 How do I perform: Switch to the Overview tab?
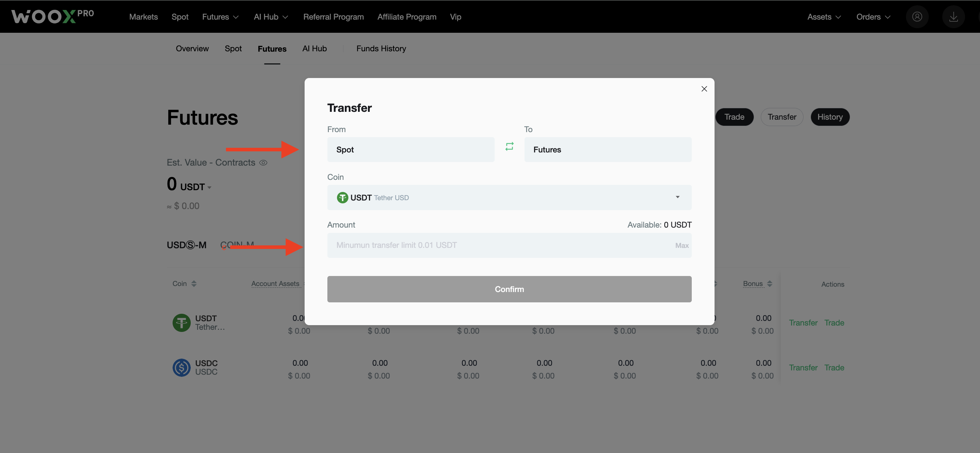pyautogui.click(x=192, y=48)
